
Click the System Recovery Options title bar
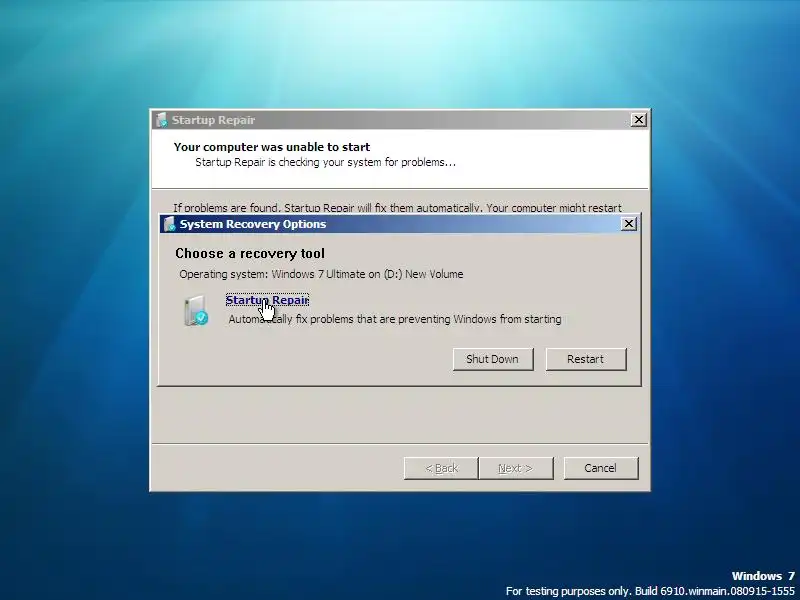399,224
